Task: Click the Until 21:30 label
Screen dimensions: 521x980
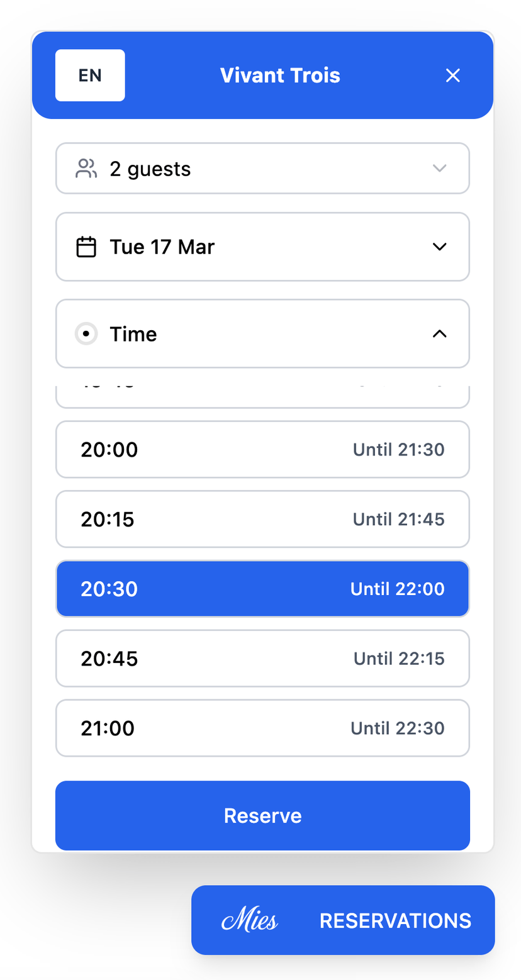Action: tap(398, 450)
